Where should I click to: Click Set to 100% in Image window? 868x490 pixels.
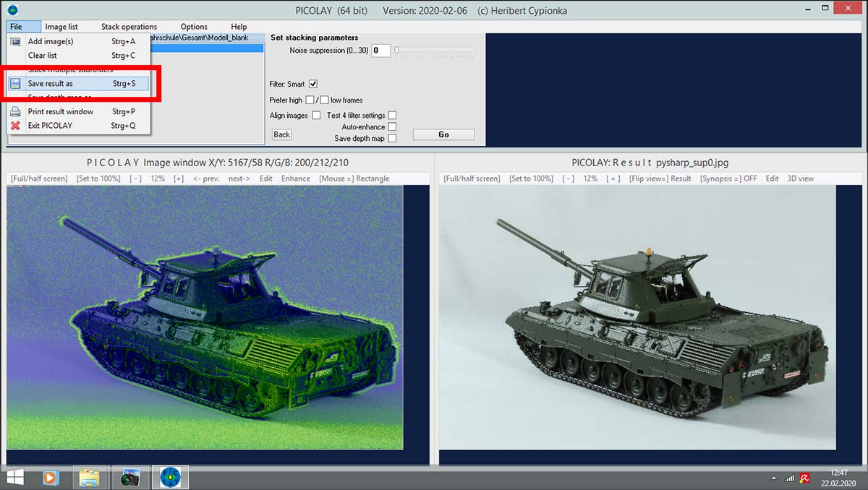[98, 179]
